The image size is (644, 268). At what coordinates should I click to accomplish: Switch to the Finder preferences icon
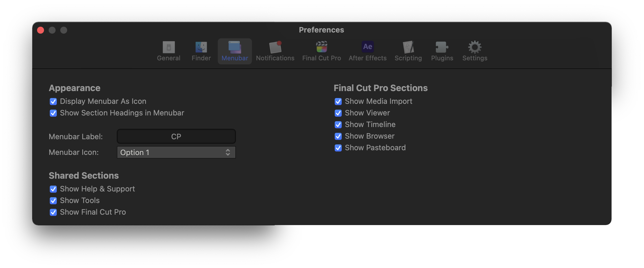pos(201,51)
